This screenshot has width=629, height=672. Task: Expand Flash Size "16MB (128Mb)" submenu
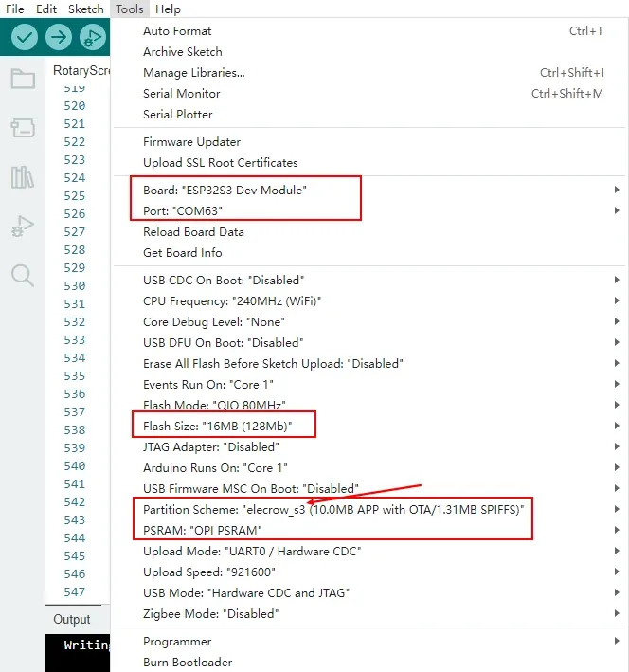click(x=369, y=426)
